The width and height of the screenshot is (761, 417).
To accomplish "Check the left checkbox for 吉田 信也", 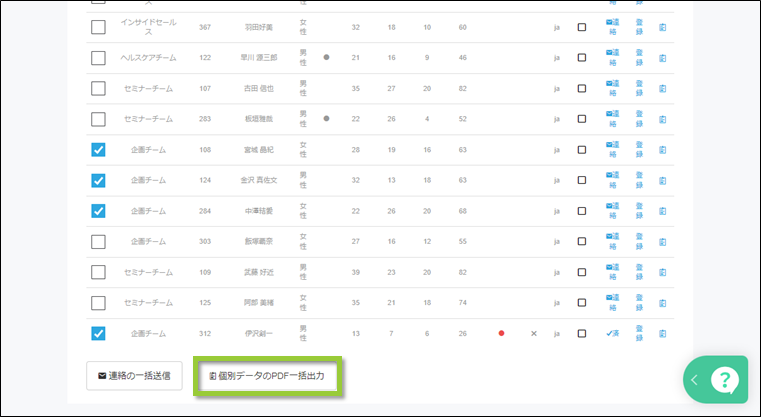I will point(98,89).
